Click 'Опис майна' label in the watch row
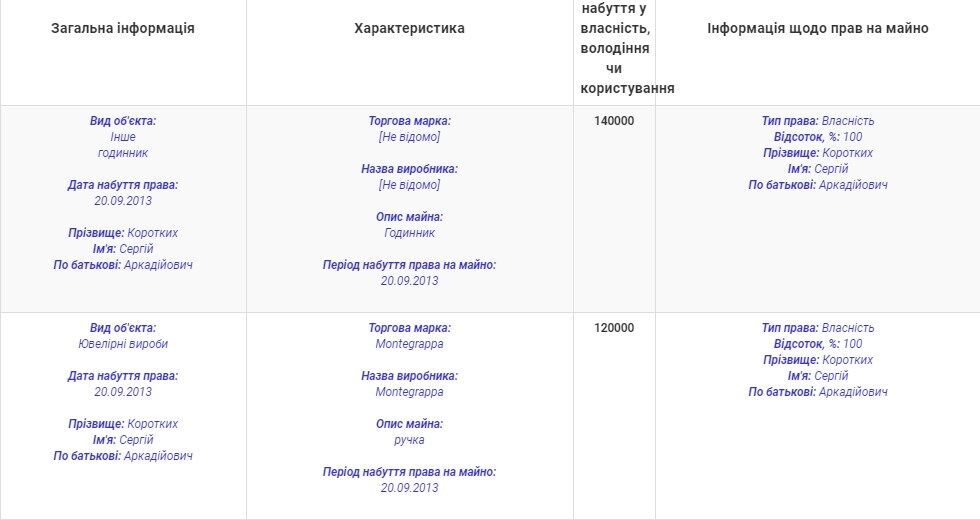This screenshot has height=520, width=980. [409, 217]
